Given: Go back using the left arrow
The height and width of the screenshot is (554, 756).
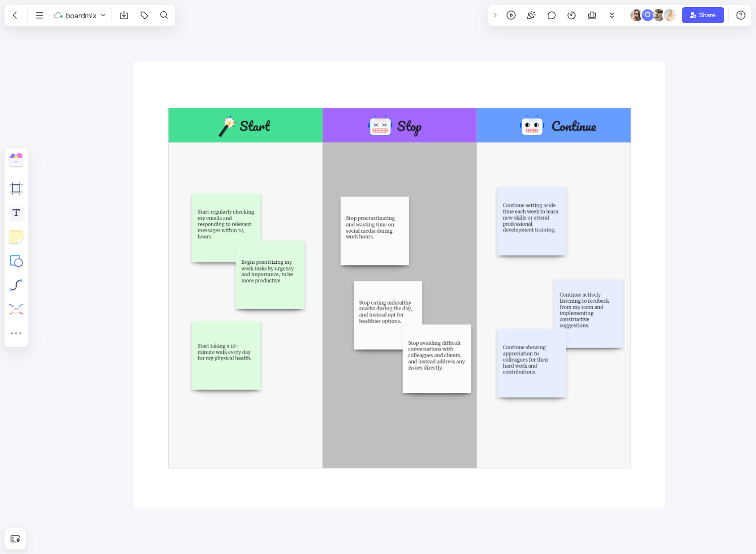Looking at the screenshot, I should pyautogui.click(x=15, y=15).
